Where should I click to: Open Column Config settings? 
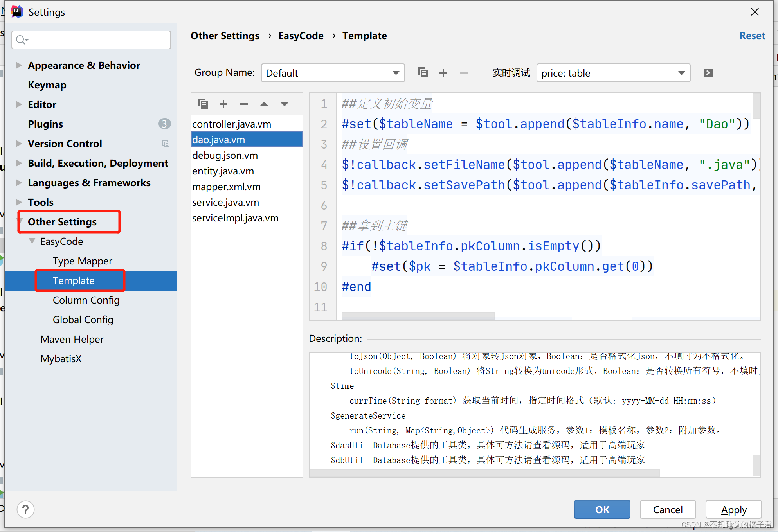(86, 300)
